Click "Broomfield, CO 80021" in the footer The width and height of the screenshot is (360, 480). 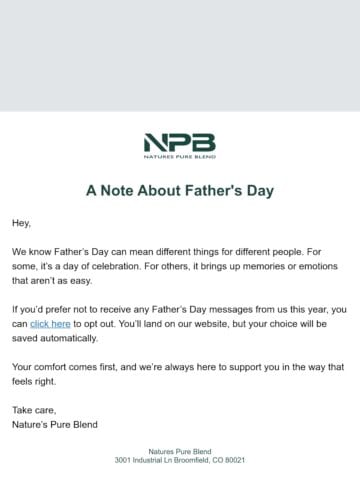click(210, 460)
